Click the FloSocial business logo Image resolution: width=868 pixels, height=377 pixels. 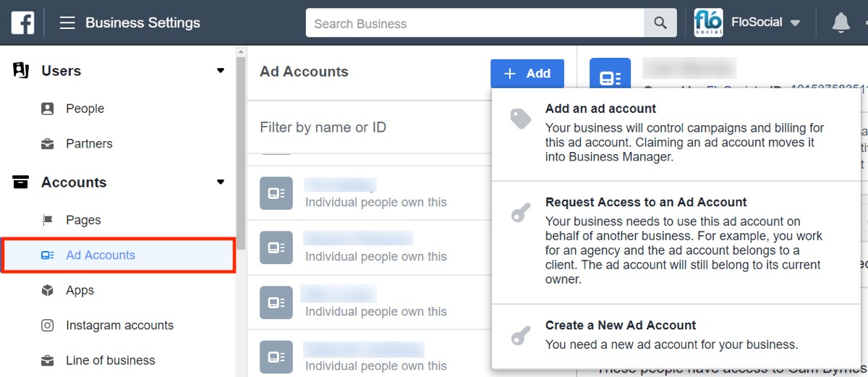pos(707,22)
